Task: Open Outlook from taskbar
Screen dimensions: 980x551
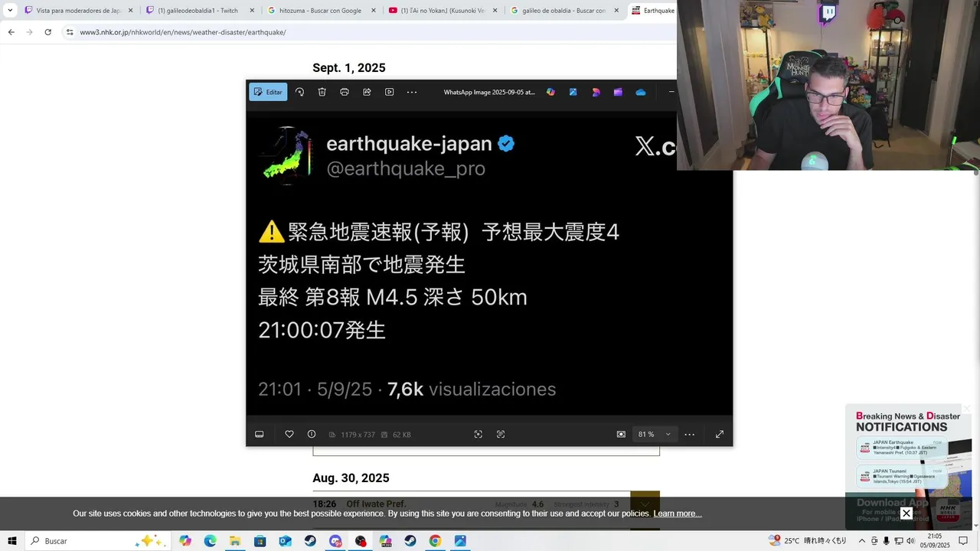Action: tap(285, 541)
